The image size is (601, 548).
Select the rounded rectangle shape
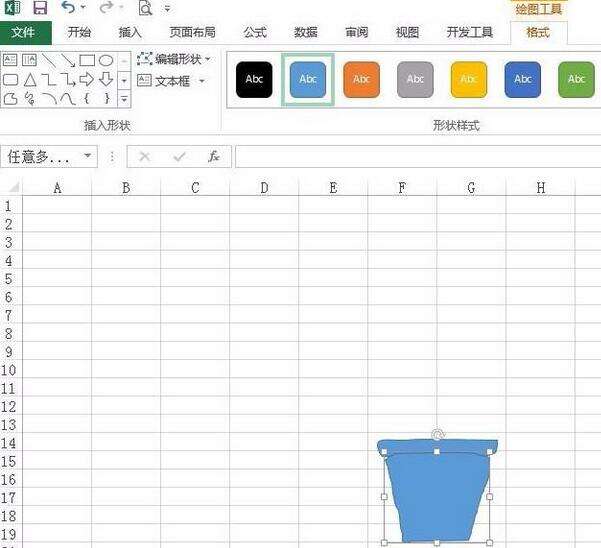pos(10,80)
